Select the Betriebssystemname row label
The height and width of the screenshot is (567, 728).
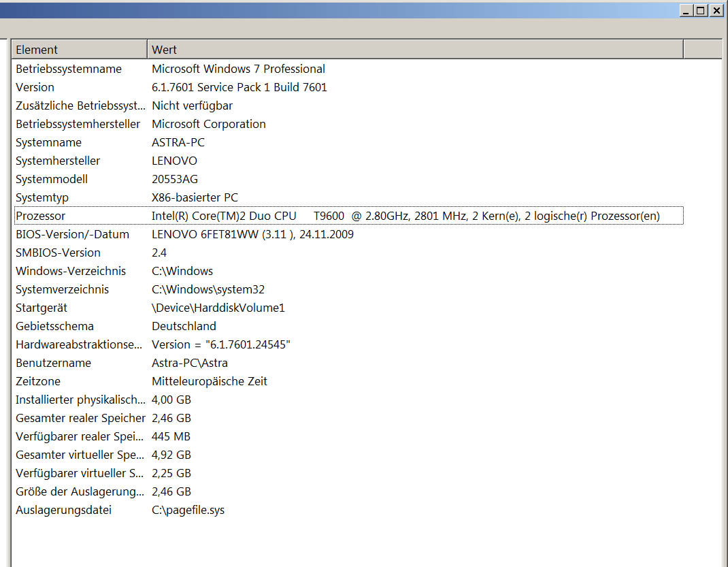coord(69,69)
